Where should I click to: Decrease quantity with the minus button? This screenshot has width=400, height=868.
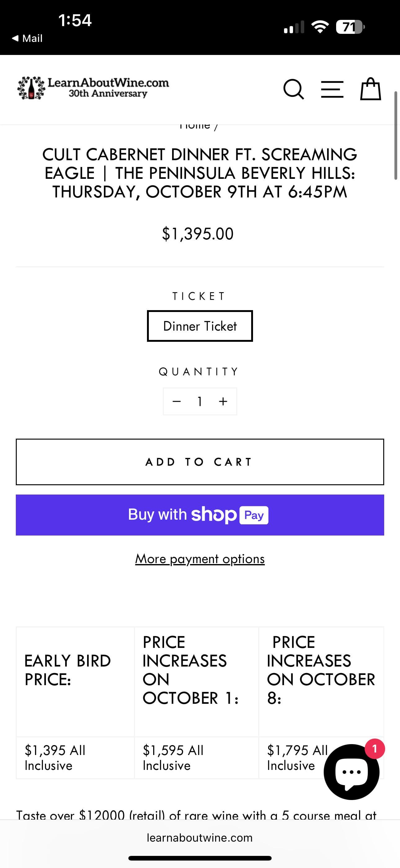coord(176,401)
